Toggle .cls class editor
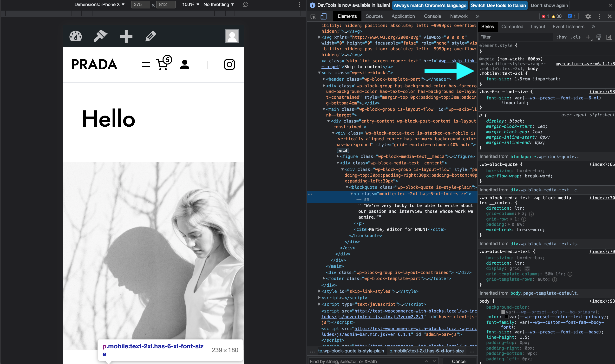The height and width of the screenshot is (364, 615). tap(576, 37)
